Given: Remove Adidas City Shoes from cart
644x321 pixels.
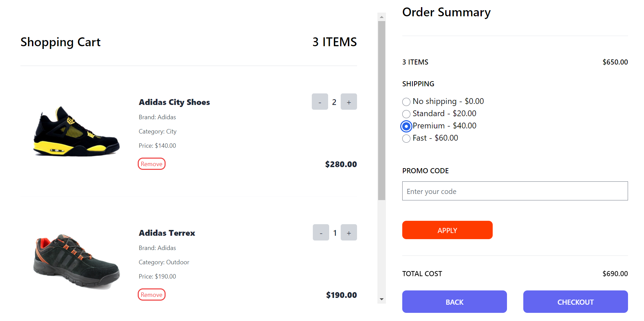Looking at the screenshot, I should coord(151,164).
